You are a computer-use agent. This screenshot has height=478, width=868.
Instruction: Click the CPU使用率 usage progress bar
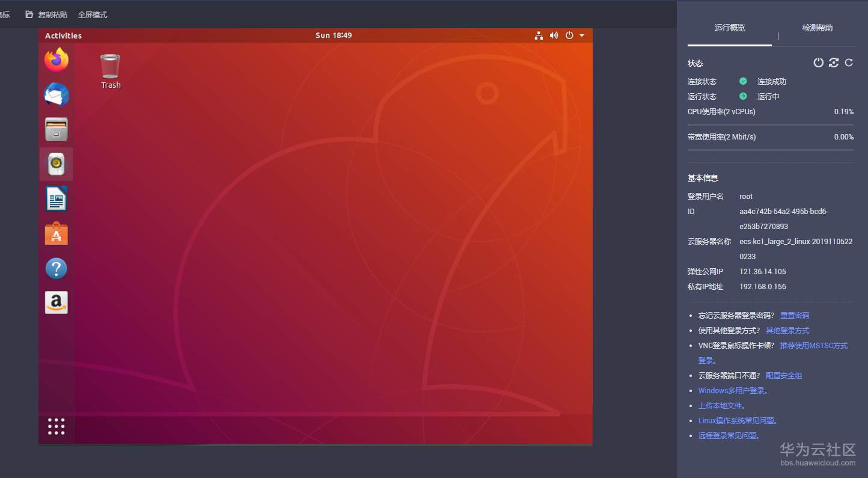[771, 124]
